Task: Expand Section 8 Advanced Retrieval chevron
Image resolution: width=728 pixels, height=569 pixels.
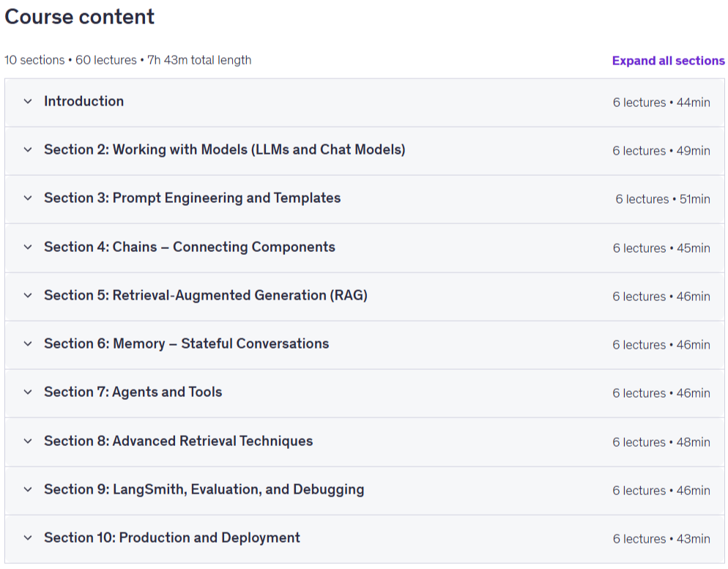Action: click(28, 441)
